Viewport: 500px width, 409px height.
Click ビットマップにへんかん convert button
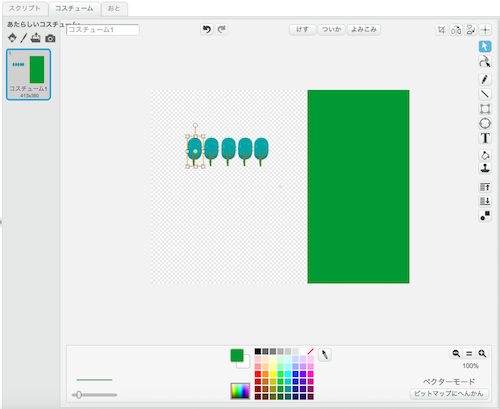point(449,394)
